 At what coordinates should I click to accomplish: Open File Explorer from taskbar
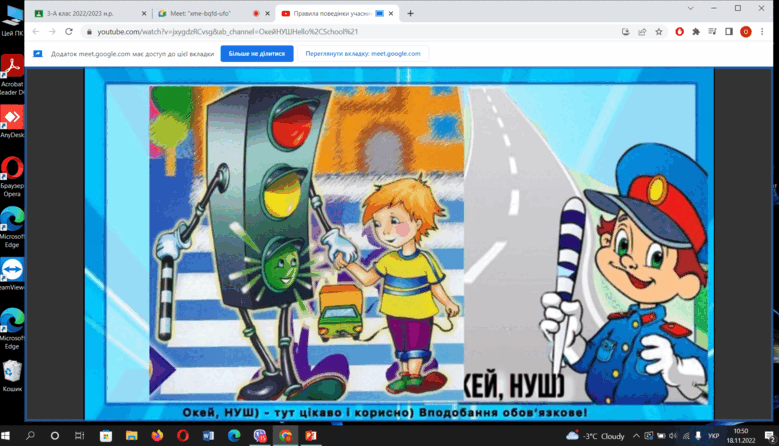coord(131,436)
